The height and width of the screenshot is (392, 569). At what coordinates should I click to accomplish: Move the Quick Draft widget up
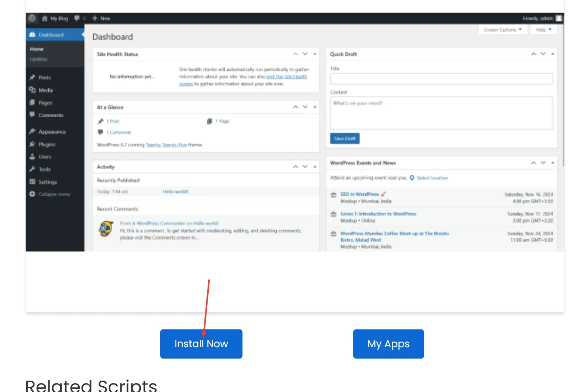[x=533, y=54]
